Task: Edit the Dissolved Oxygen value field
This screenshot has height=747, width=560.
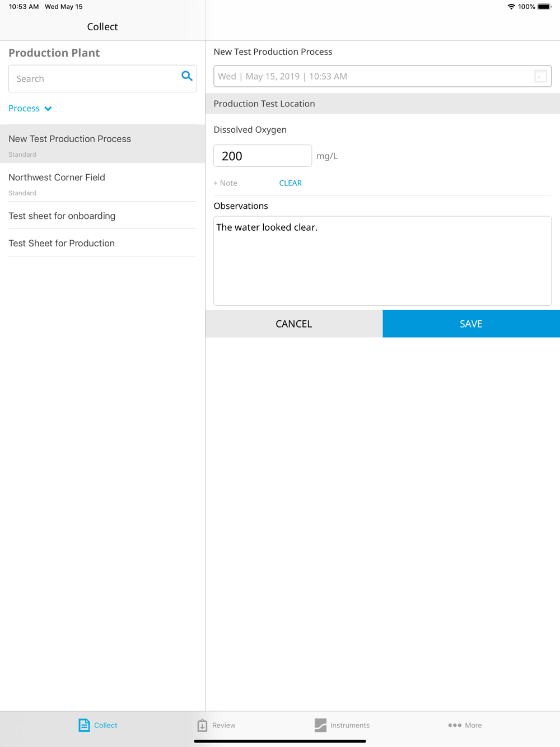Action: [x=263, y=156]
